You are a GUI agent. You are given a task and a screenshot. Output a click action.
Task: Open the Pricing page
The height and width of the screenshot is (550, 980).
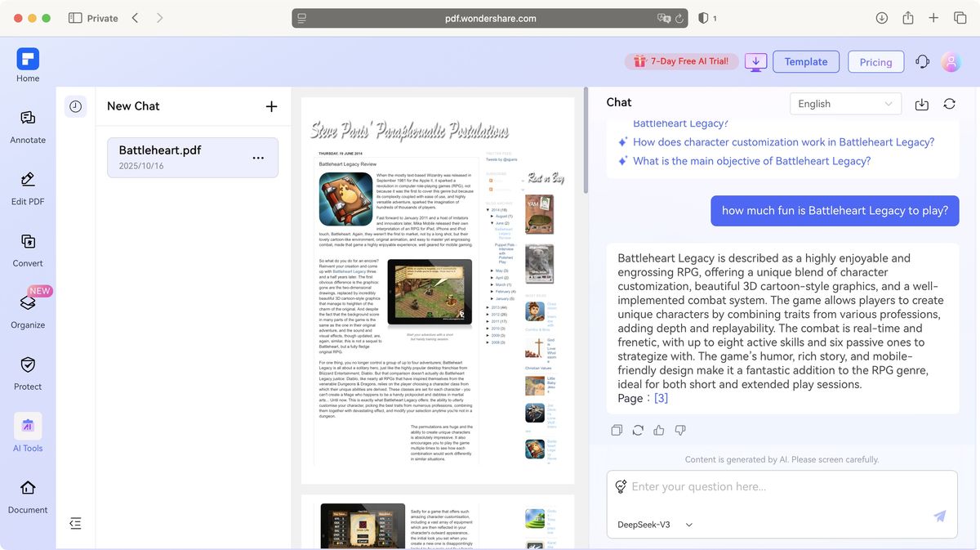click(875, 61)
